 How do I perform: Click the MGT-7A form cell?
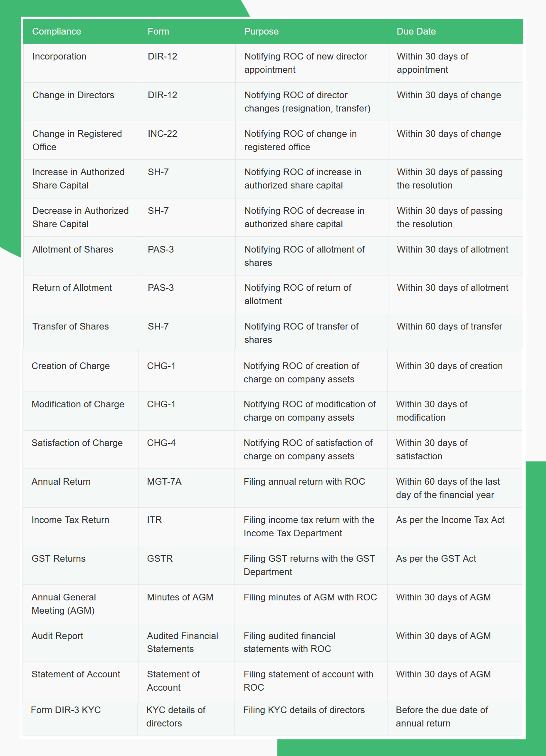(x=164, y=482)
